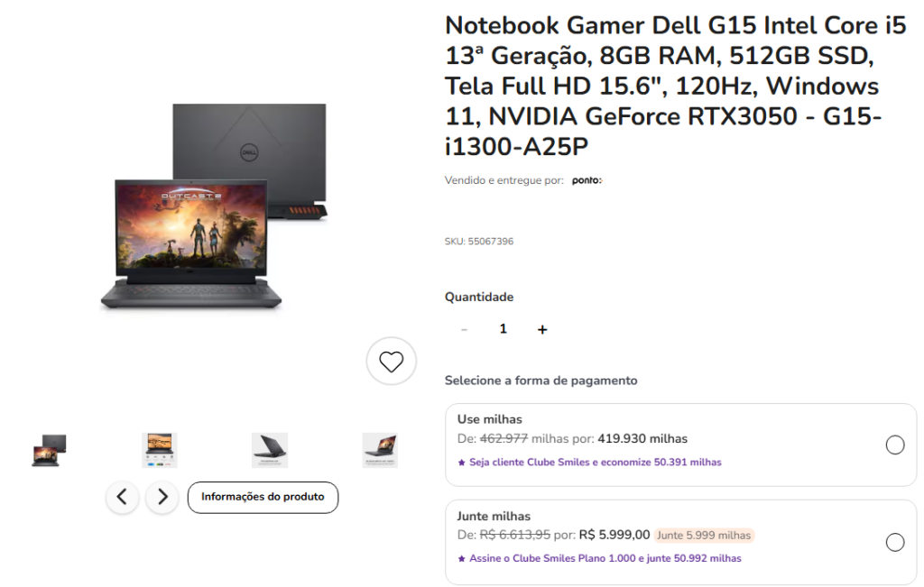This screenshot has height=587, width=924.
Task: Show third thumbnail of laptop rear angle
Action: click(270, 451)
